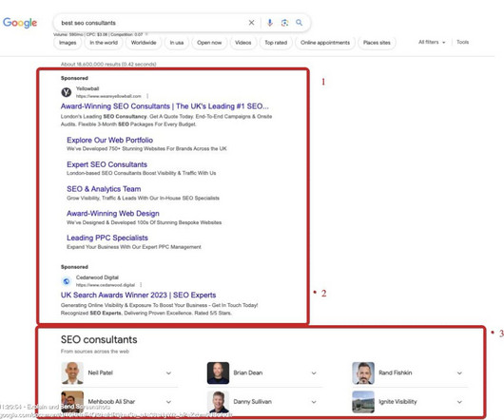
Task: Click Ignite Visibility building thumbnail
Action: pos(363,402)
